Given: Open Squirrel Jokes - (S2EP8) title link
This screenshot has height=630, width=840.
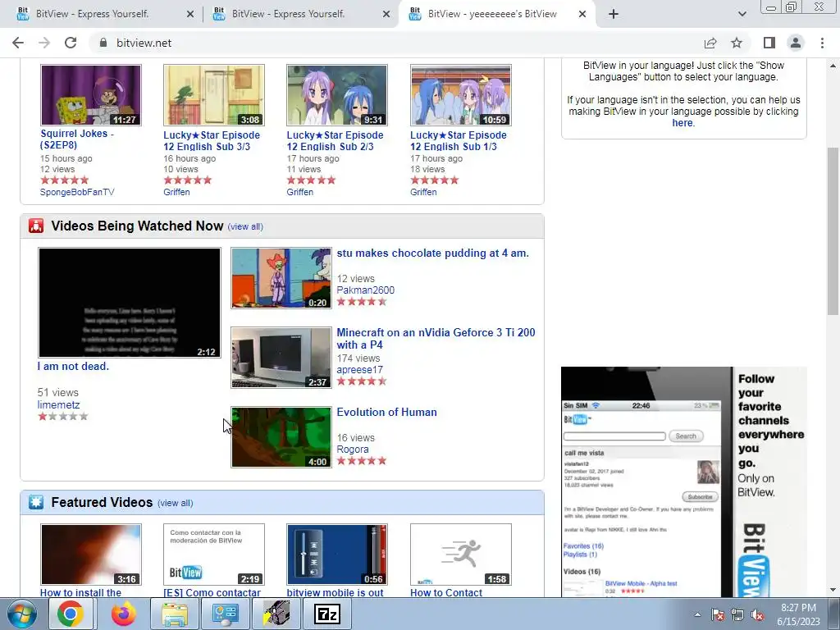Looking at the screenshot, I should tap(76, 139).
